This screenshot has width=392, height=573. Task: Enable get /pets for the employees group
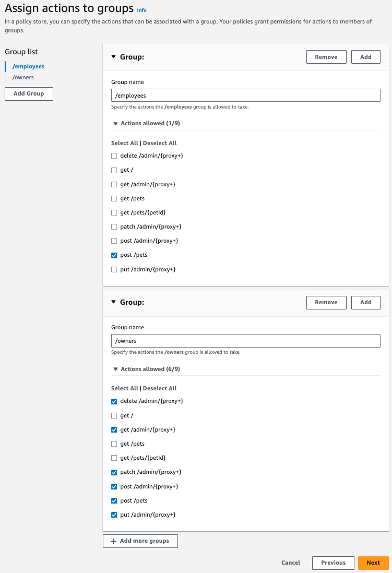coord(114,199)
